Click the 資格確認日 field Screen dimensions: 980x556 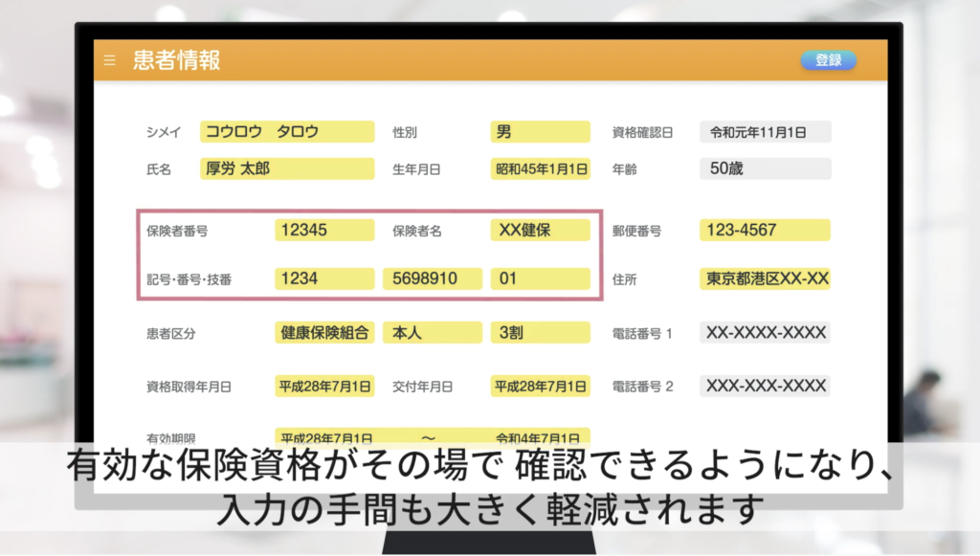765,132
